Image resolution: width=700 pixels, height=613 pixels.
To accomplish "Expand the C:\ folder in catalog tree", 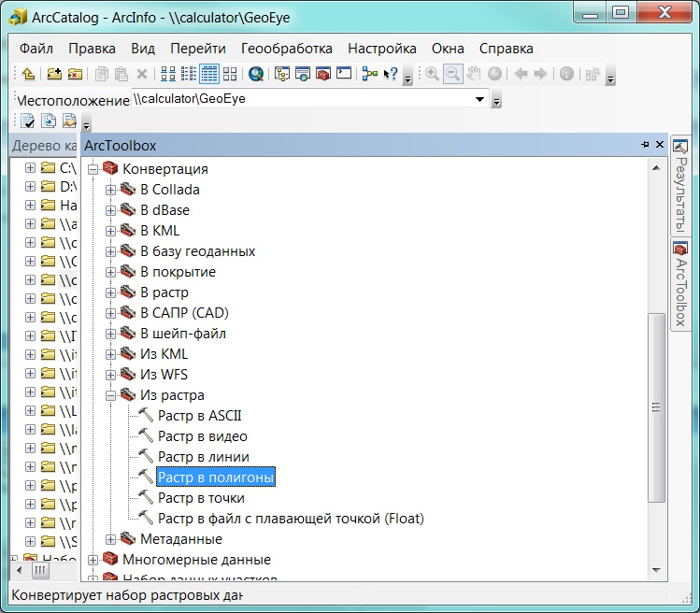I will (x=30, y=167).
